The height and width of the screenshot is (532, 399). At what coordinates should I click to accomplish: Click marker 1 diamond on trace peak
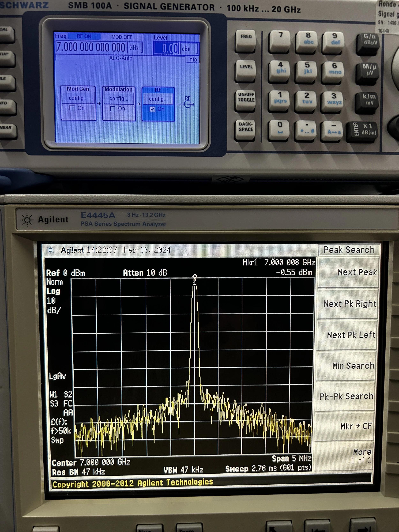pos(195,276)
